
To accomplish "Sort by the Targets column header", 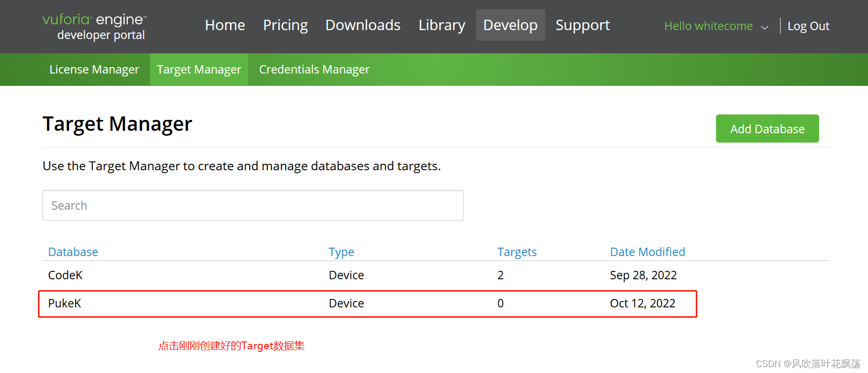I will [517, 252].
